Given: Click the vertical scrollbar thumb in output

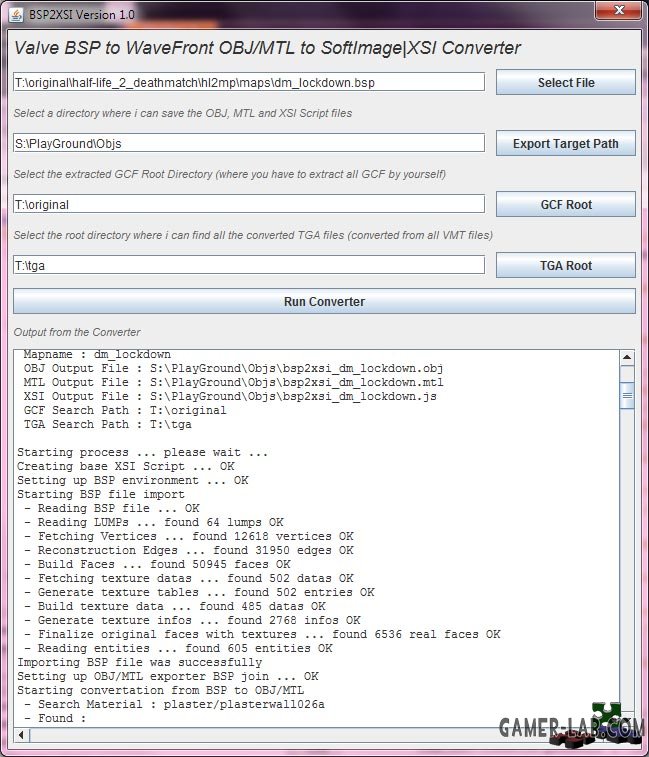Looking at the screenshot, I should (x=627, y=395).
